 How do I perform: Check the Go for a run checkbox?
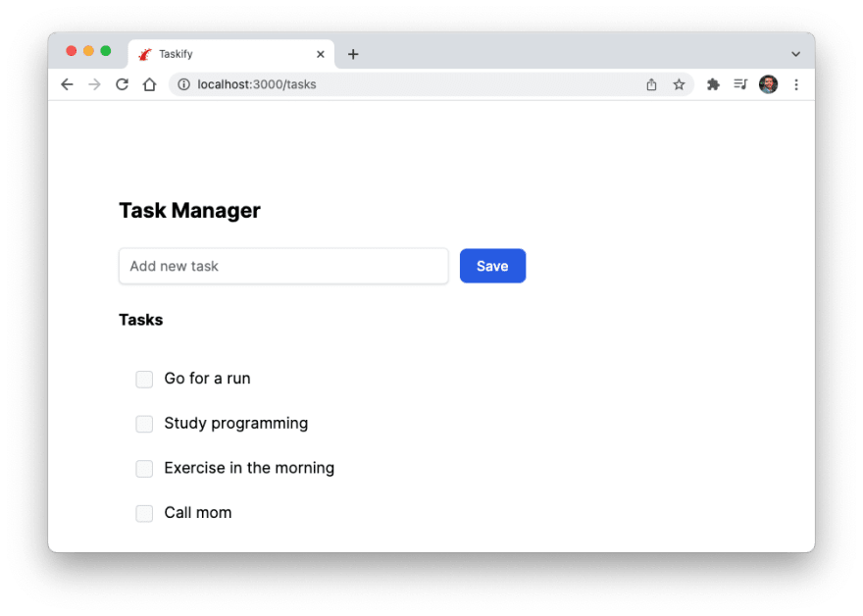pos(144,380)
